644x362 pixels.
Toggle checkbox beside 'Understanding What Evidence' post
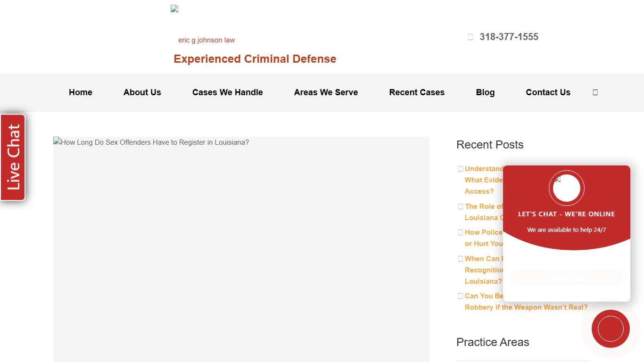tap(461, 168)
